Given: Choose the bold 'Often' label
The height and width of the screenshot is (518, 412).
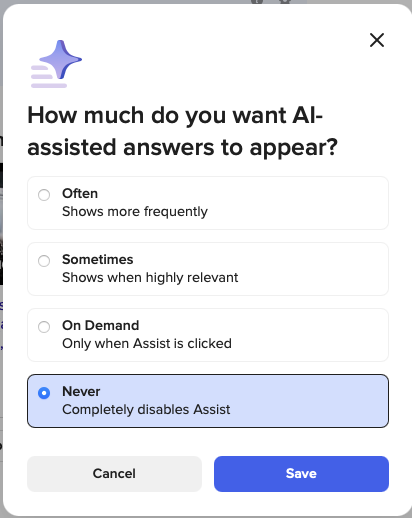Looking at the screenshot, I should click(80, 193).
